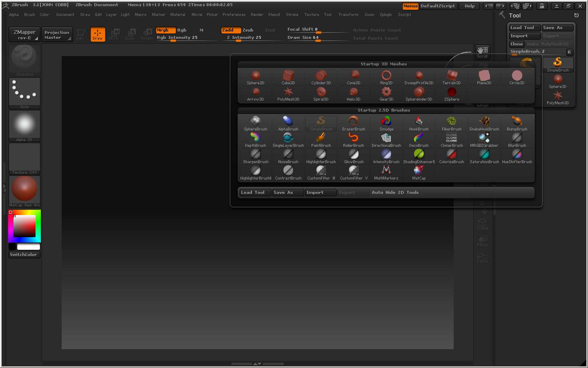Select the Gear3D mesh
588x368 pixels.
click(386, 94)
